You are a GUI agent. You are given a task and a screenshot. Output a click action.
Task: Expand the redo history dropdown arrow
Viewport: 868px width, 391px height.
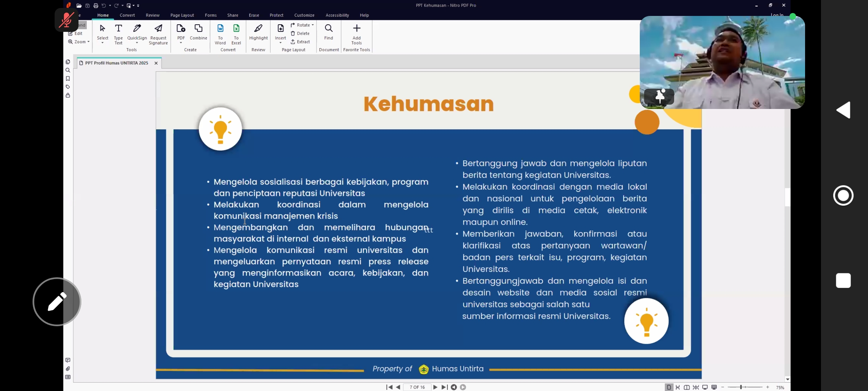[x=123, y=5]
